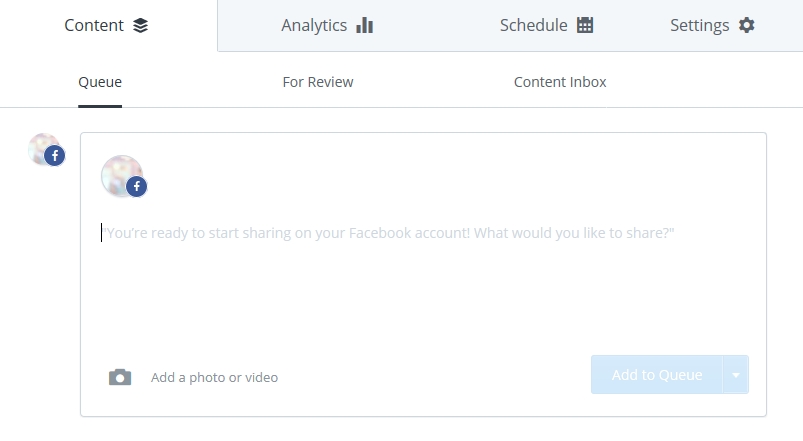
Task: Select the Queue sub-tab
Action: [x=100, y=82]
